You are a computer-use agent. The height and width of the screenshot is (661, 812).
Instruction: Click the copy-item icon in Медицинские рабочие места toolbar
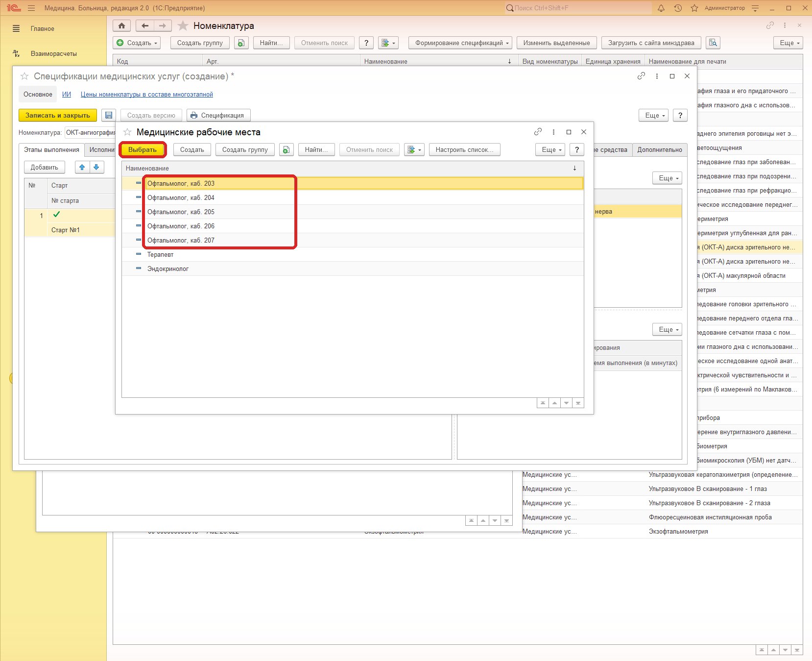click(x=286, y=149)
